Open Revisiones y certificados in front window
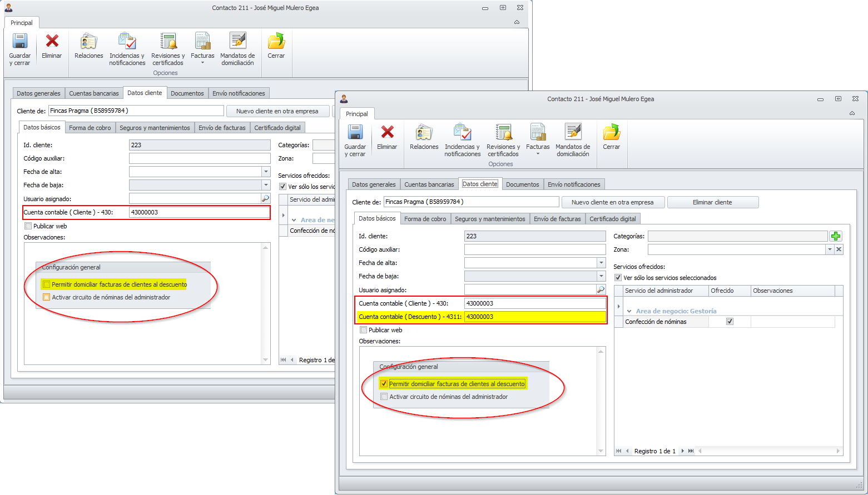Screen dimensions: 868x495 [x=503, y=140]
